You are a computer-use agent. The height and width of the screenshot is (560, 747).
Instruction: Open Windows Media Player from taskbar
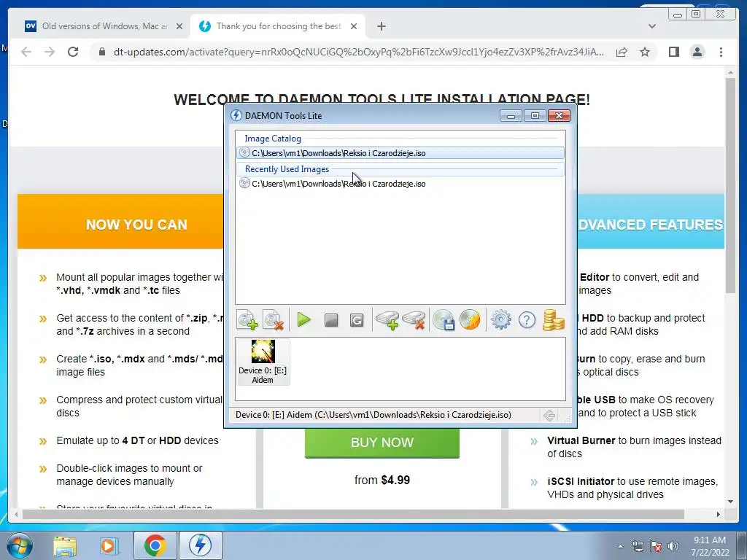click(x=109, y=546)
